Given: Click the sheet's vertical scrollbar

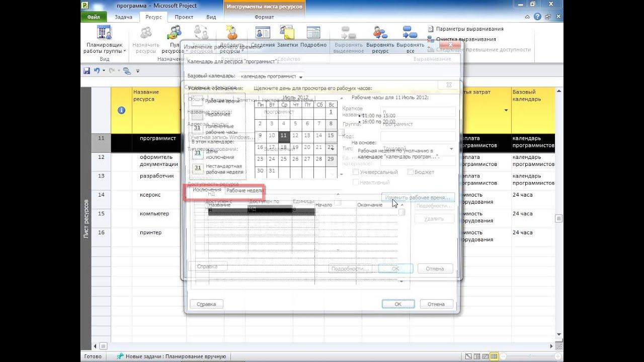Looking at the screenshot, I should click(x=558, y=218).
